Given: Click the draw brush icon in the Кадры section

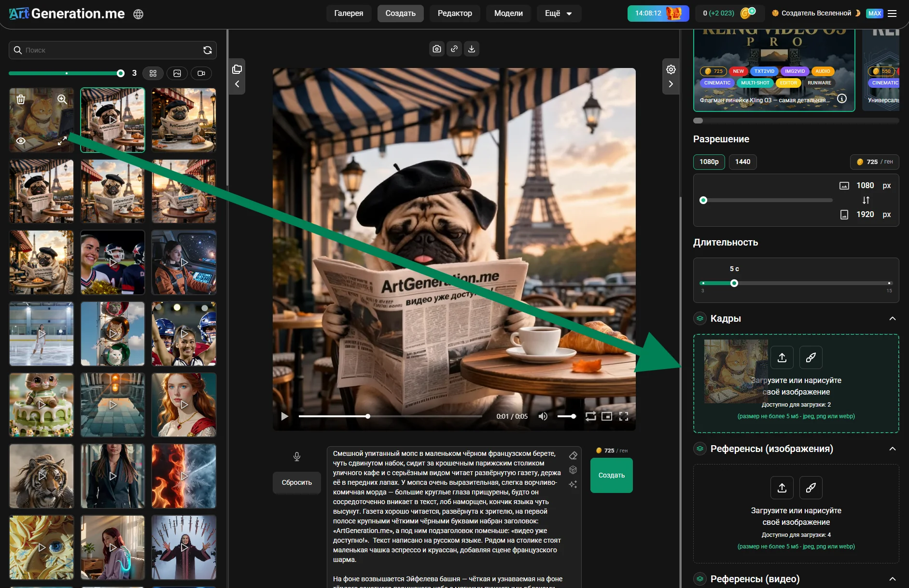Looking at the screenshot, I should pos(811,357).
